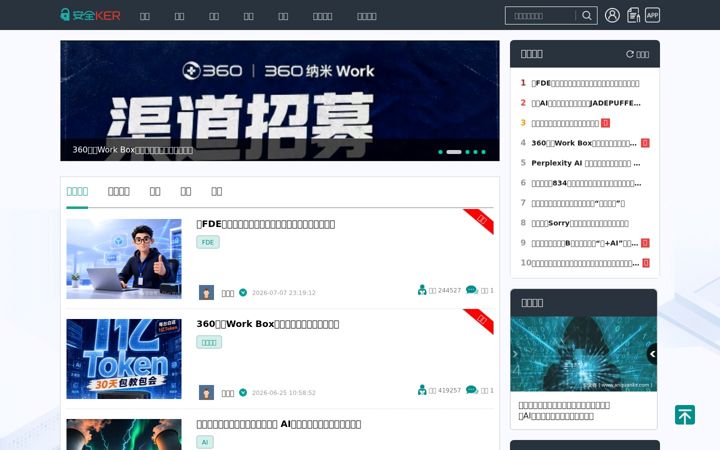Open the hooded hacker image in the sidebar

pos(584,354)
